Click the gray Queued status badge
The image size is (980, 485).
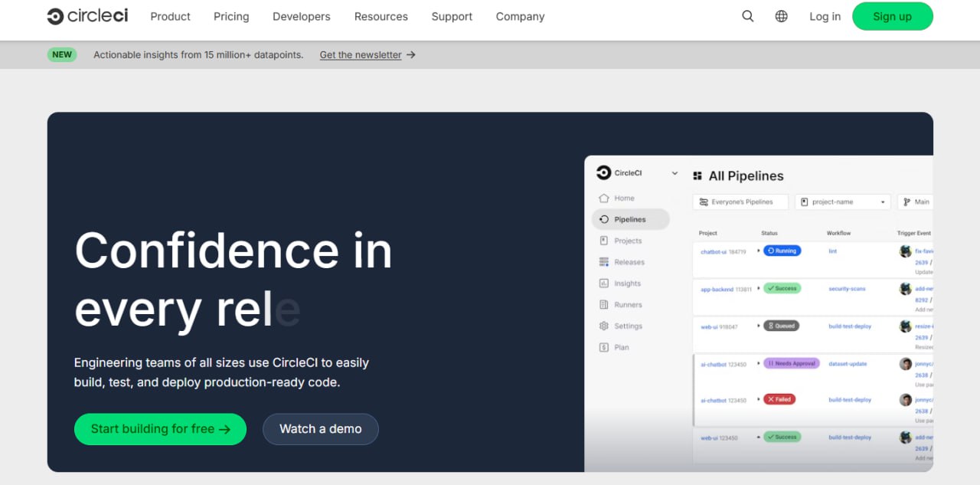(x=781, y=326)
